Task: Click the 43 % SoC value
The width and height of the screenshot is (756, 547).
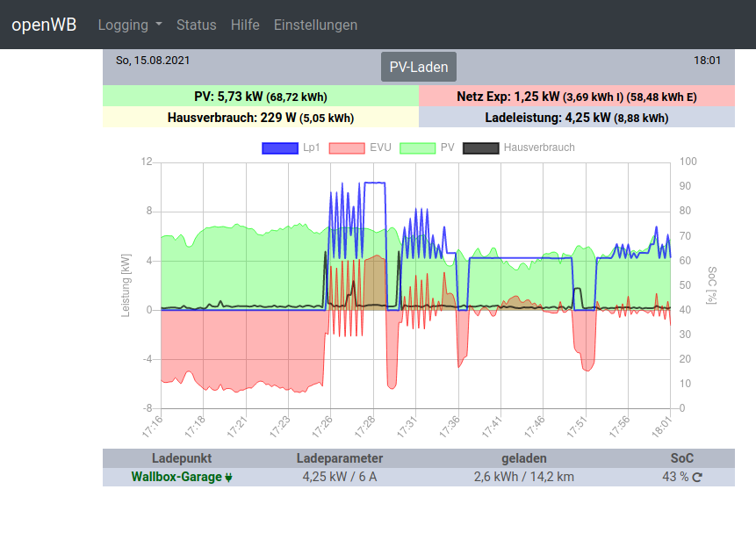Action: [674, 478]
